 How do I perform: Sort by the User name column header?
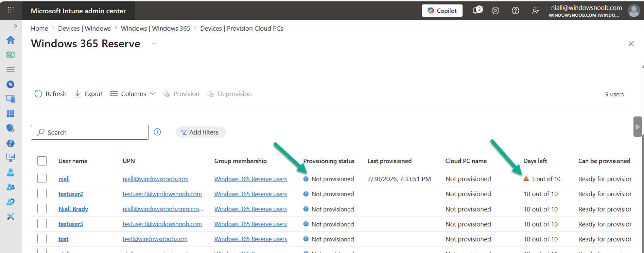pyautogui.click(x=73, y=161)
